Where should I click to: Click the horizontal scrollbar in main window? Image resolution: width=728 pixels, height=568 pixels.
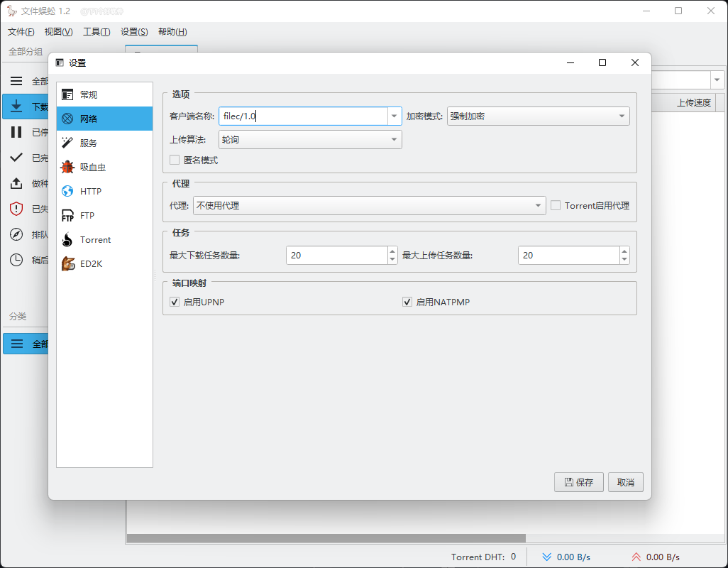[x=326, y=537]
